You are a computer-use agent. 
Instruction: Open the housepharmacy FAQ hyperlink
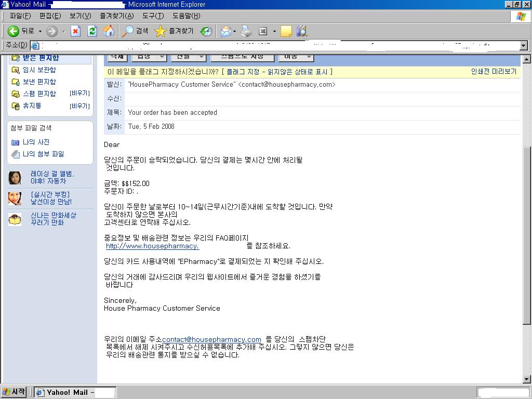(x=152, y=246)
